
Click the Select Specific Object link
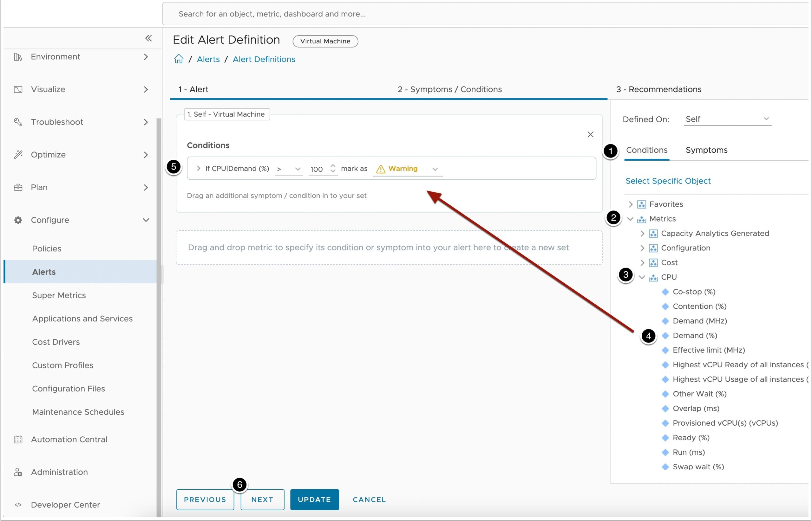(x=668, y=181)
